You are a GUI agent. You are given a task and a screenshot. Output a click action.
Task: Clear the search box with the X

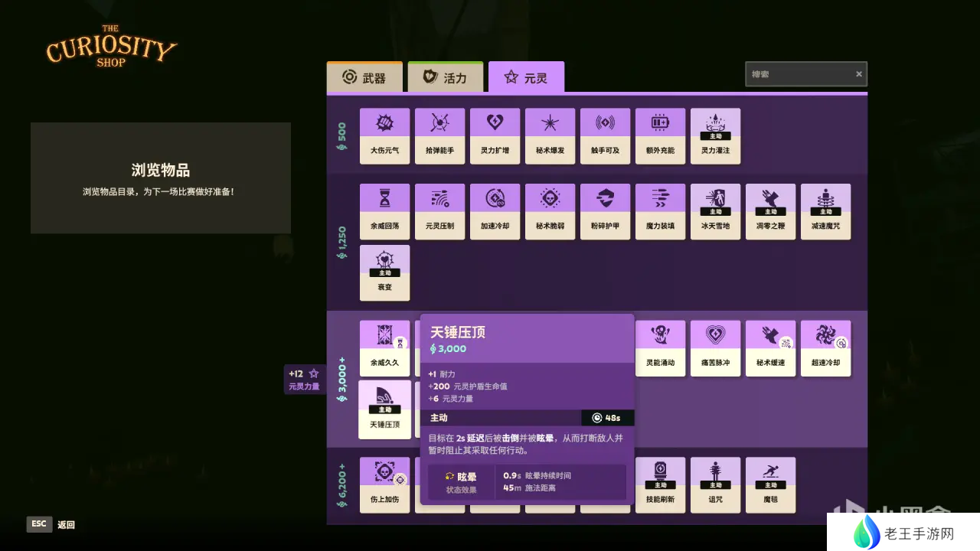859,74
